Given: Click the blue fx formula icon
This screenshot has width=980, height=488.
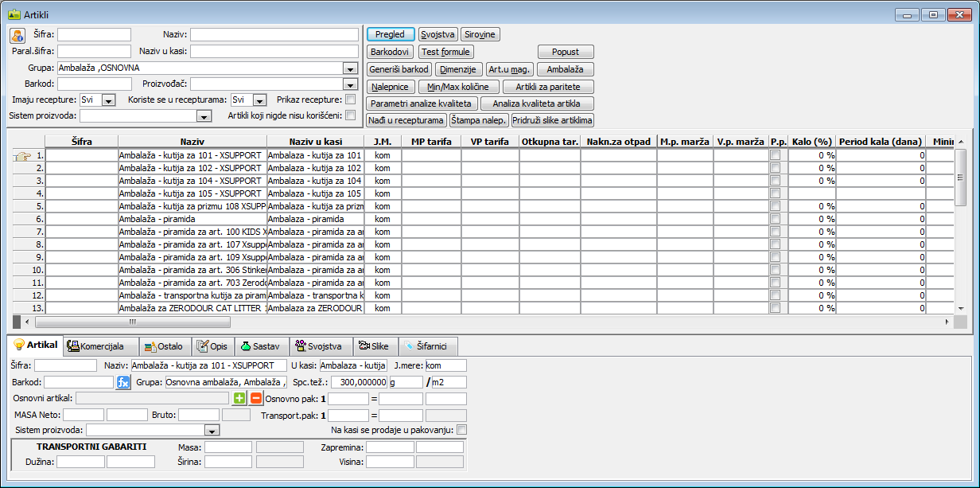Looking at the screenshot, I should (123, 382).
